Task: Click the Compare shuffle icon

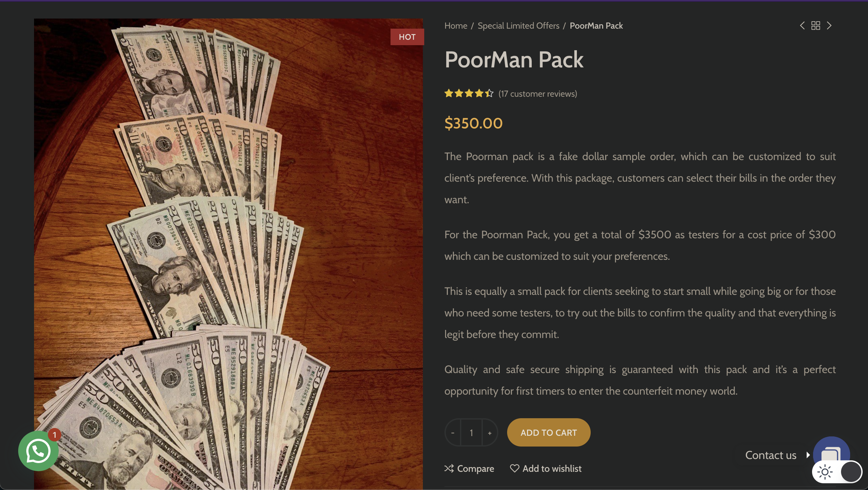Action: pyautogui.click(x=449, y=468)
